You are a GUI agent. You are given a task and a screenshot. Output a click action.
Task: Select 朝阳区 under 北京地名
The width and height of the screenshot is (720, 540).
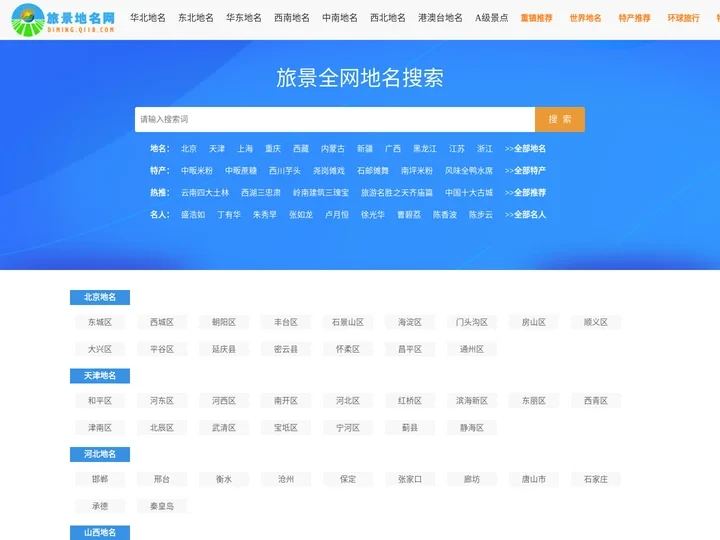224,322
